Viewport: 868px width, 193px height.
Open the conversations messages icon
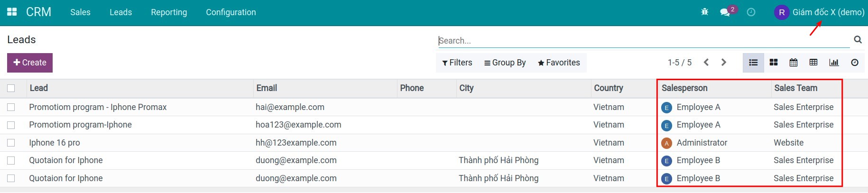point(725,12)
